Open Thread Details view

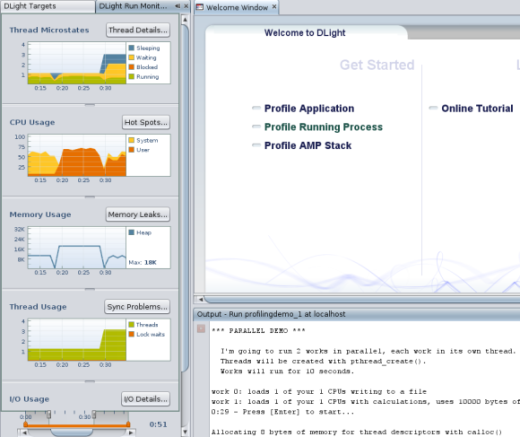point(138,30)
